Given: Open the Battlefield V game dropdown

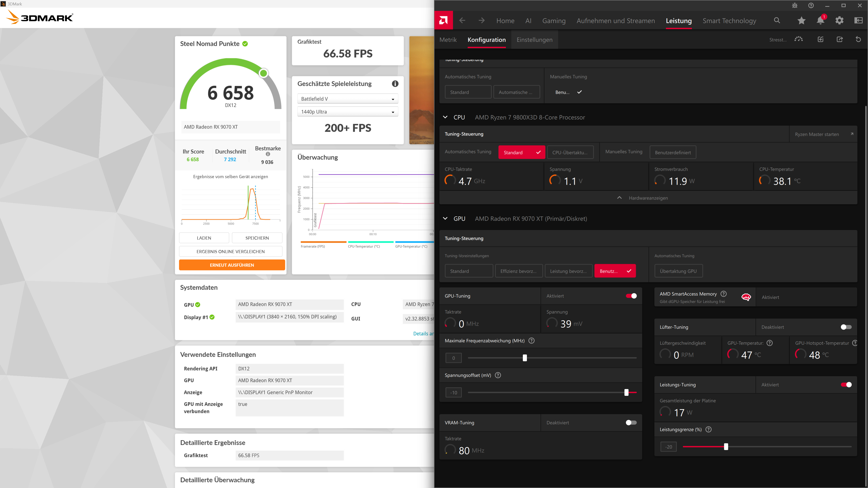Looking at the screenshot, I should 347,99.
